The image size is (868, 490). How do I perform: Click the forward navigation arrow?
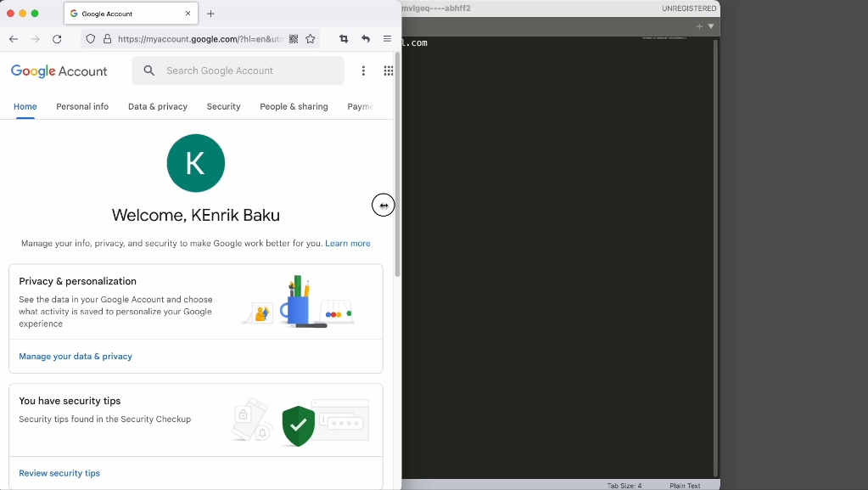(x=36, y=39)
